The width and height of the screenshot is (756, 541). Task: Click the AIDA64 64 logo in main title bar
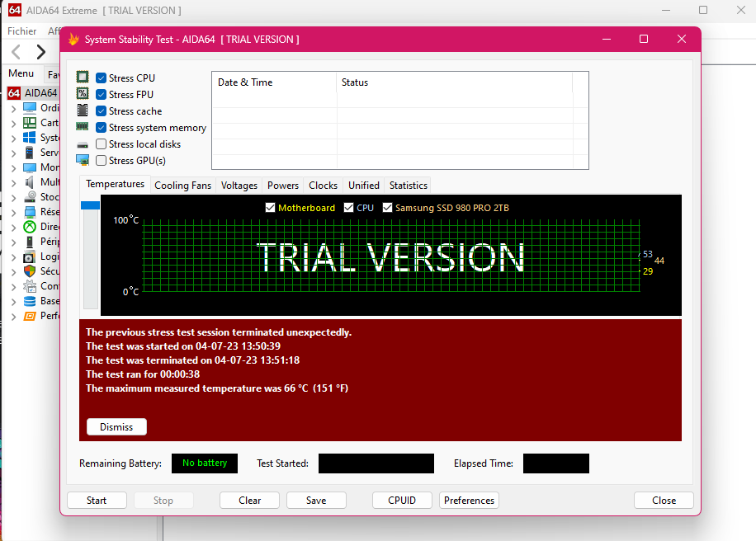(x=15, y=10)
